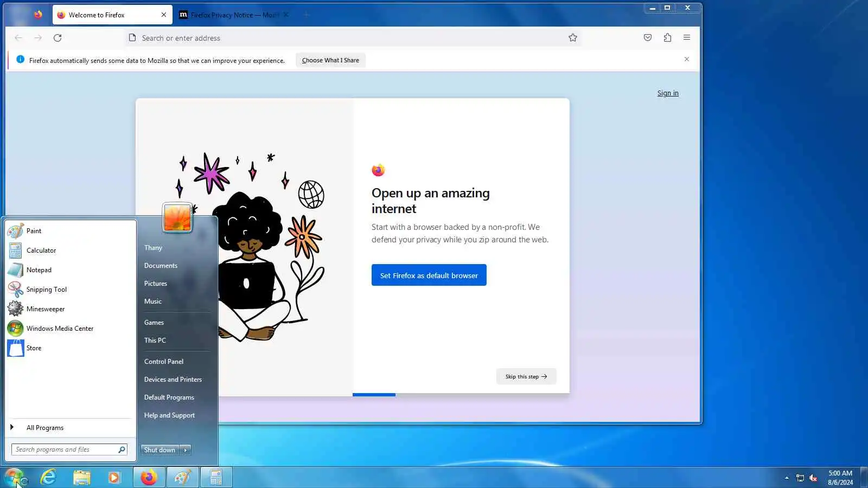Screen dimensions: 868x488
Task: Switch to Firefox via its taskbar button
Action: click(x=149, y=477)
